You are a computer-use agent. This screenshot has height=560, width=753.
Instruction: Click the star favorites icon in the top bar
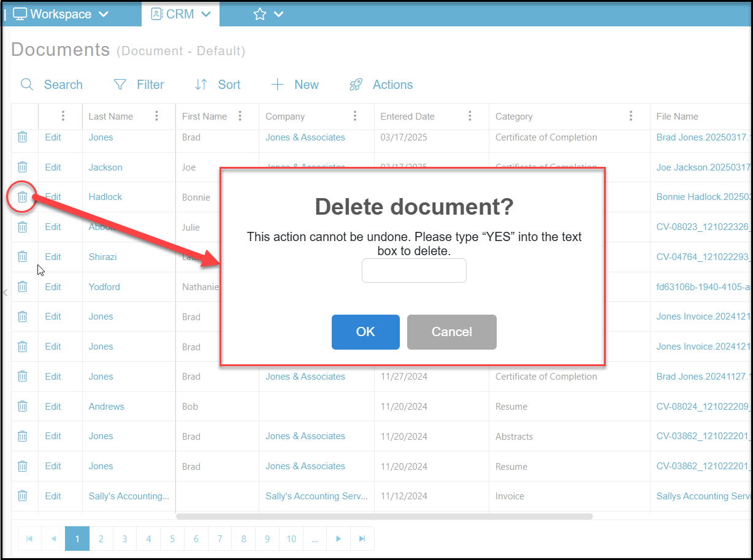click(260, 14)
